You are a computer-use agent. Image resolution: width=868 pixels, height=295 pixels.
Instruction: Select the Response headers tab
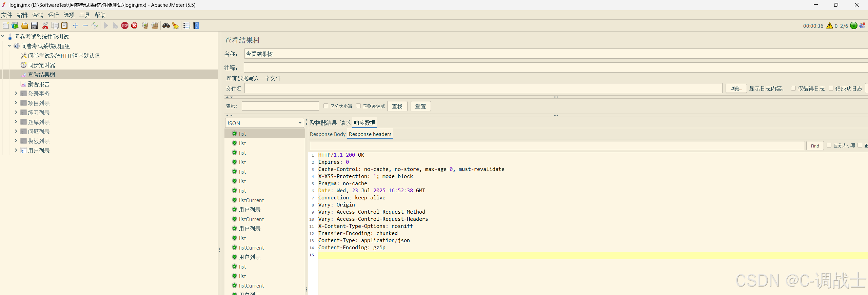coord(370,134)
